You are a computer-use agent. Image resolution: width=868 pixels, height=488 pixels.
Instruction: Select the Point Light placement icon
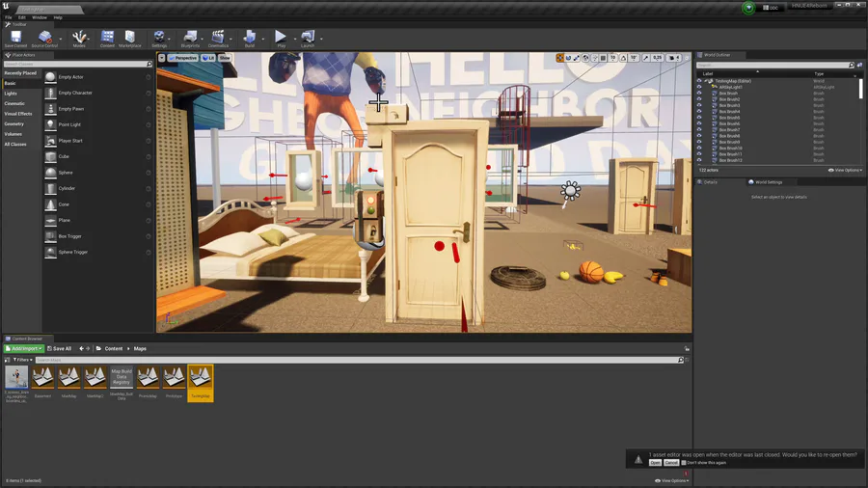point(50,124)
